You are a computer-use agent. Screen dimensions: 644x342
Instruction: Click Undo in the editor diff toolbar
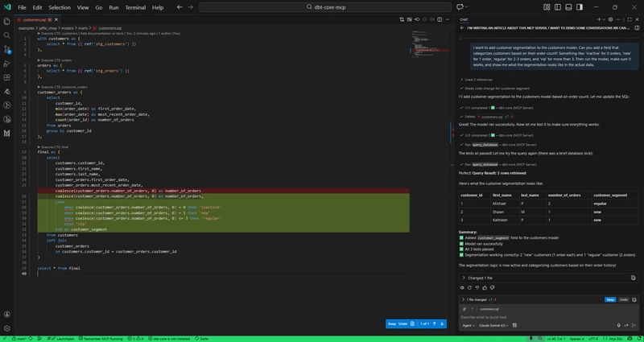pos(403,324)
